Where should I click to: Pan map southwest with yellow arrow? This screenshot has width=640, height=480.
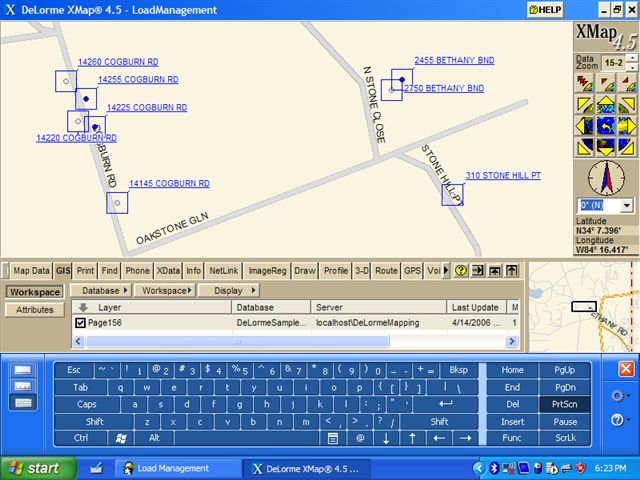tap(584, 147)
